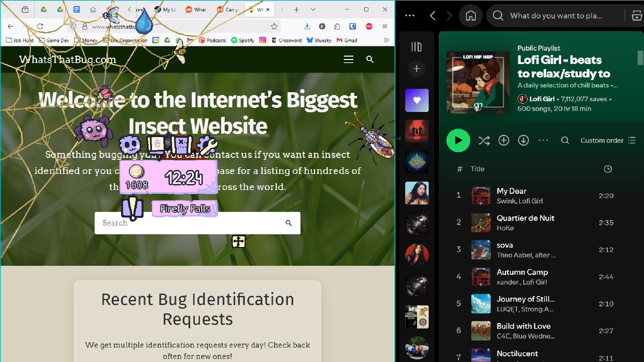Open Spotify's home button
The image size is (644, 362).
[x=471, y=15]
